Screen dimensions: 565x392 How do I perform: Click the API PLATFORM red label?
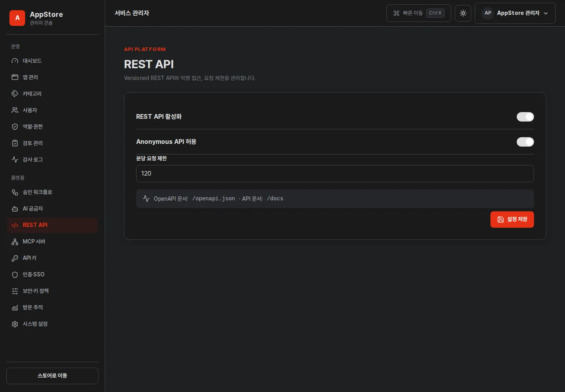(x=145, y=49)
